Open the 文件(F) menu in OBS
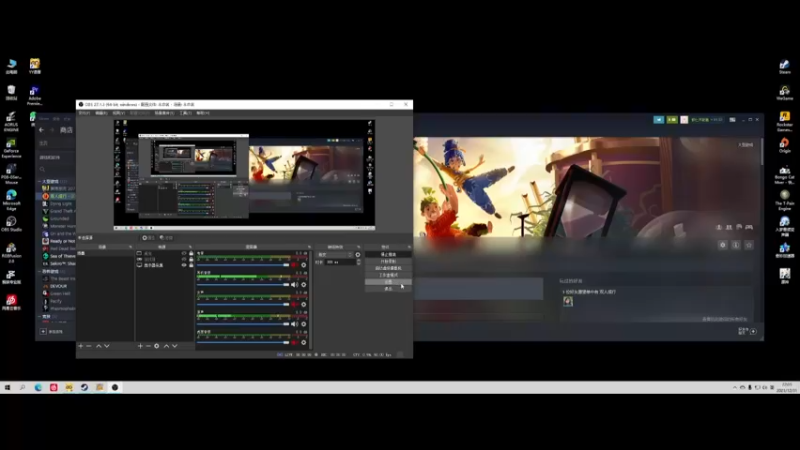This screenshot has height=450, width=800. pyautogui.click(x=84, y=113)
